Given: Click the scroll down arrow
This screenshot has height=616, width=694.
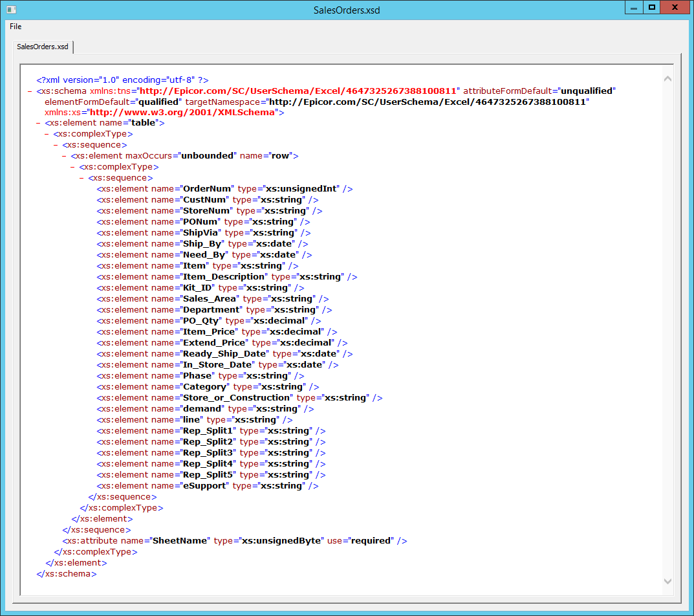Looking at the screenshot, I should 668,582.
